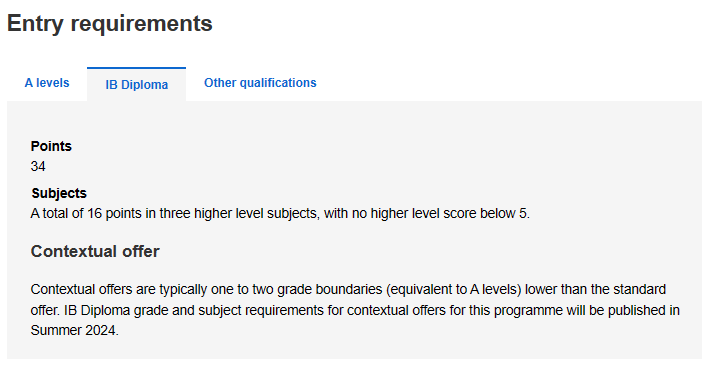Click the Subjects label
The width and height of the screenshot is (718, 379).
click(x=59, y=193)
